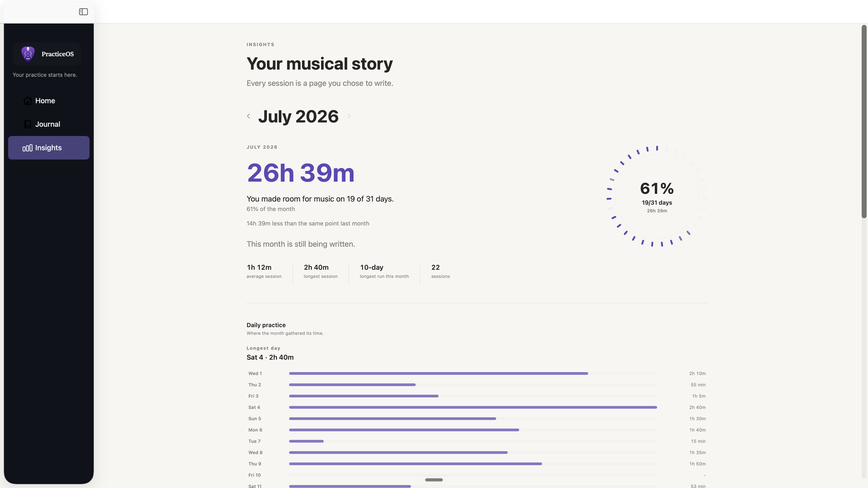Go to next month chevron

coord(349,116)
